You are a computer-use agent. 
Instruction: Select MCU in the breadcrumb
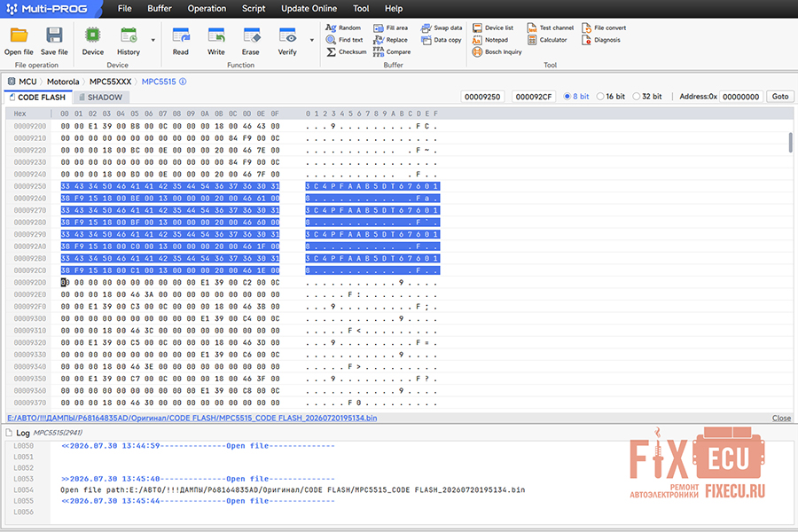pyautogui.click(x=27, y=82)
